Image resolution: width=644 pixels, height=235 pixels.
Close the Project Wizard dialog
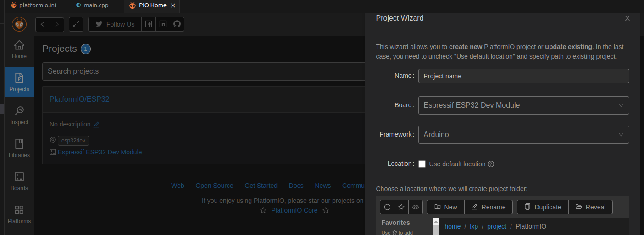[x=627, y=18]
